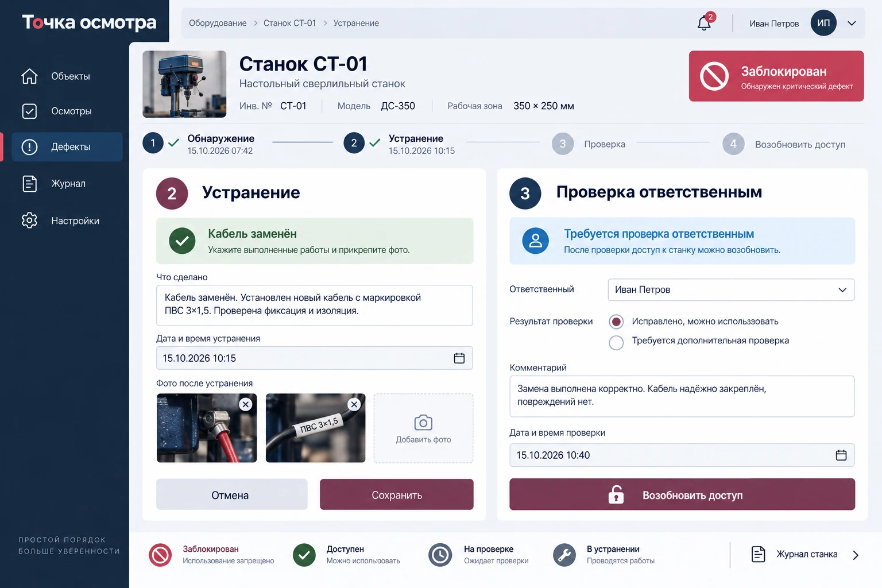Click the Кабель заменён check icon
The image size is (882, 588).
pyautogui.click(x=182, y=241)
